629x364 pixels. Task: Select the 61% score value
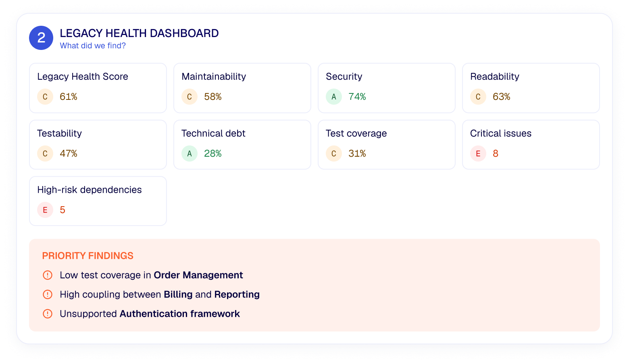(x=69, y=97)
